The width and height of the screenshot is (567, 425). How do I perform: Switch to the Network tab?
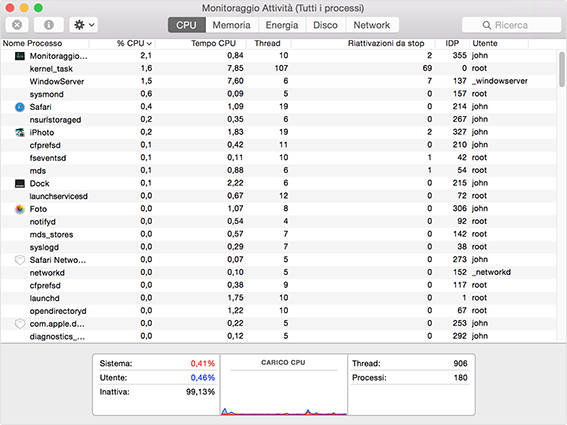(372, 25)
